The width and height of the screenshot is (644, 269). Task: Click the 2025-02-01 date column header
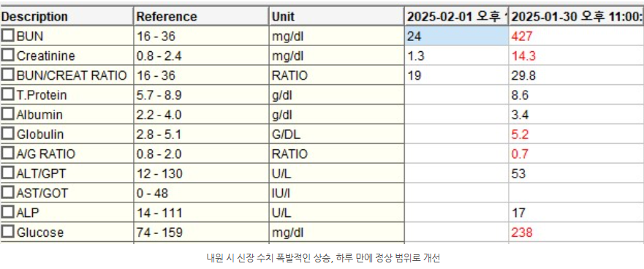click(x=457, y=16)
